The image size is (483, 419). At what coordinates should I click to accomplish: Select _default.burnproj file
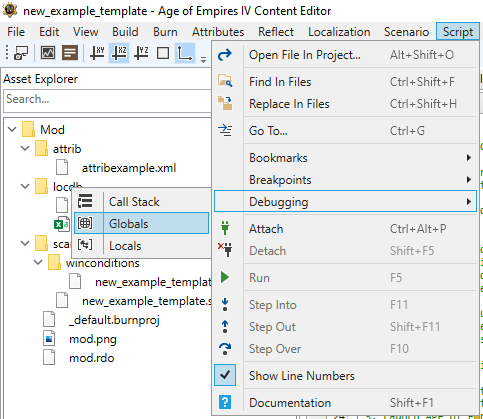tap(114, 320)
